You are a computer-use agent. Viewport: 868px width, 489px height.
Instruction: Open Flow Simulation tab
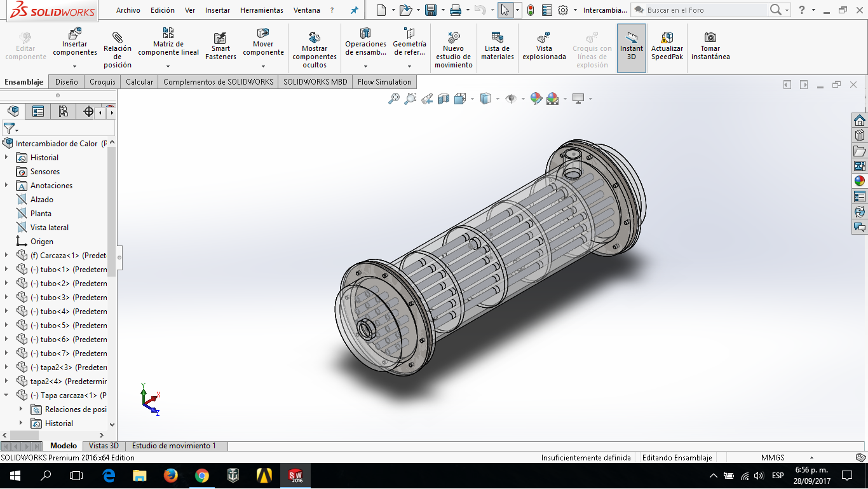384,82
